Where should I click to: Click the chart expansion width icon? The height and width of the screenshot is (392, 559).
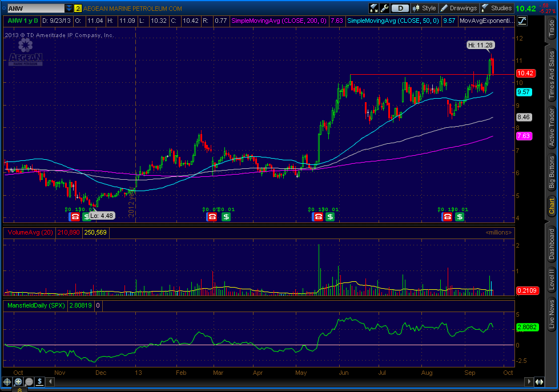538,381
